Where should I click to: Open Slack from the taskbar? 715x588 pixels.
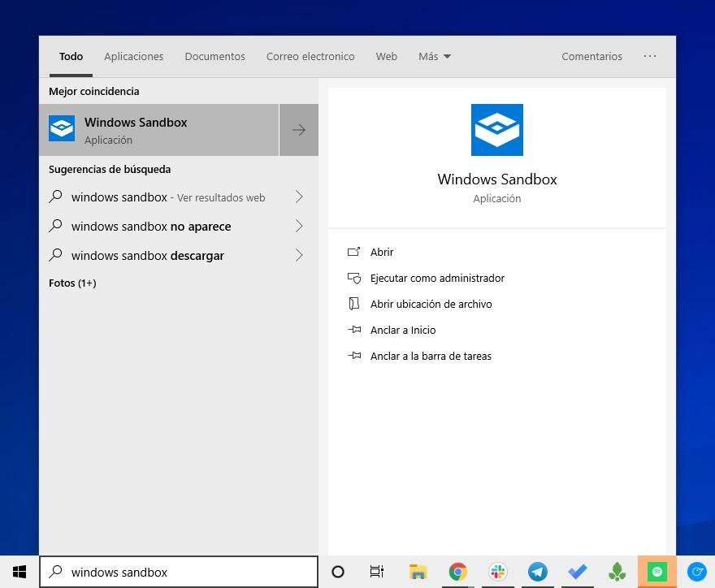tap(498, 572)
